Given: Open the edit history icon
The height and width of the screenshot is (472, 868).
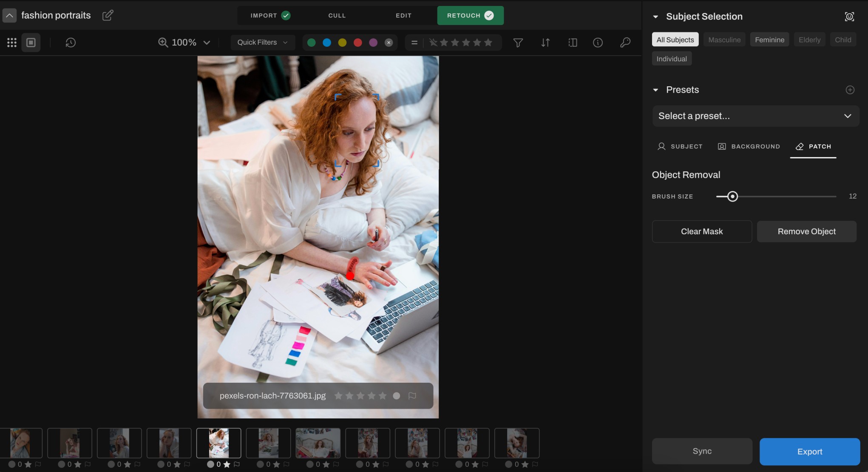Looking at the screenshot, I should tap(71, 43).
